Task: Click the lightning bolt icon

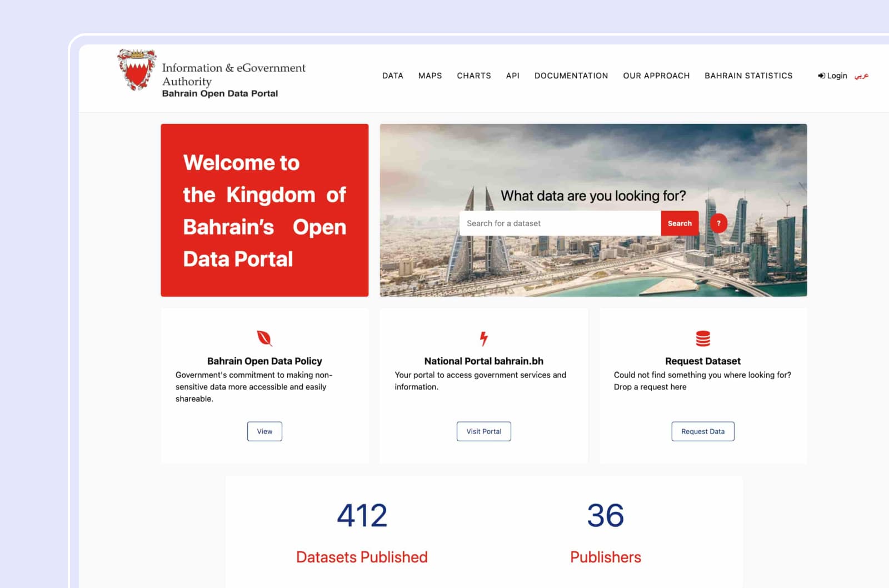Action: point(484,338)
